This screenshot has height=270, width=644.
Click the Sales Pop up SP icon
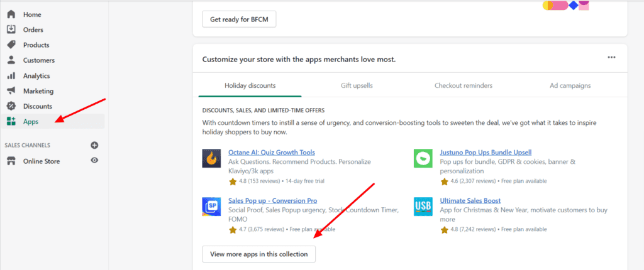(211, 207)
